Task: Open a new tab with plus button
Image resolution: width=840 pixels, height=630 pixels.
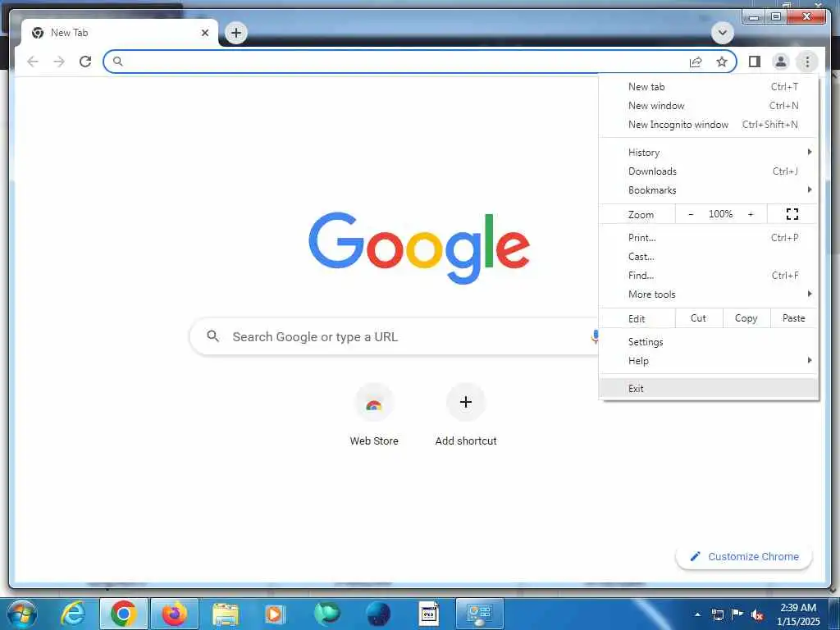Action: click(236, 33)
